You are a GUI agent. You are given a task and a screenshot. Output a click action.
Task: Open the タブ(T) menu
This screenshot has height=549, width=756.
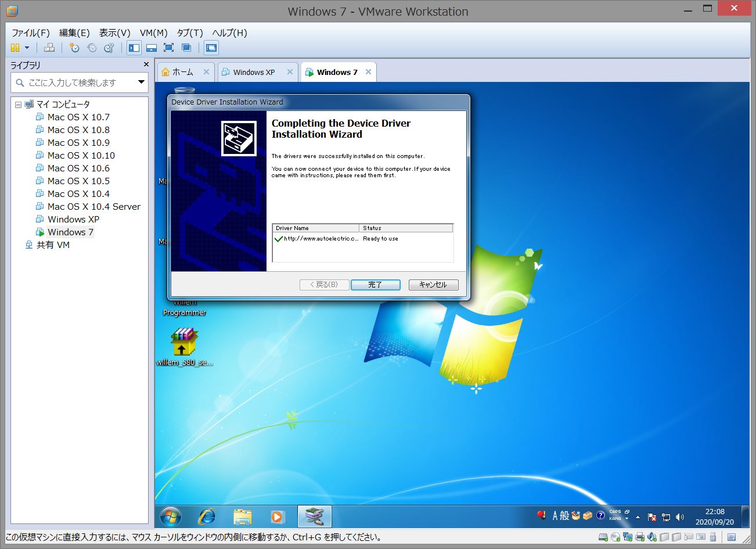point(190,33)
